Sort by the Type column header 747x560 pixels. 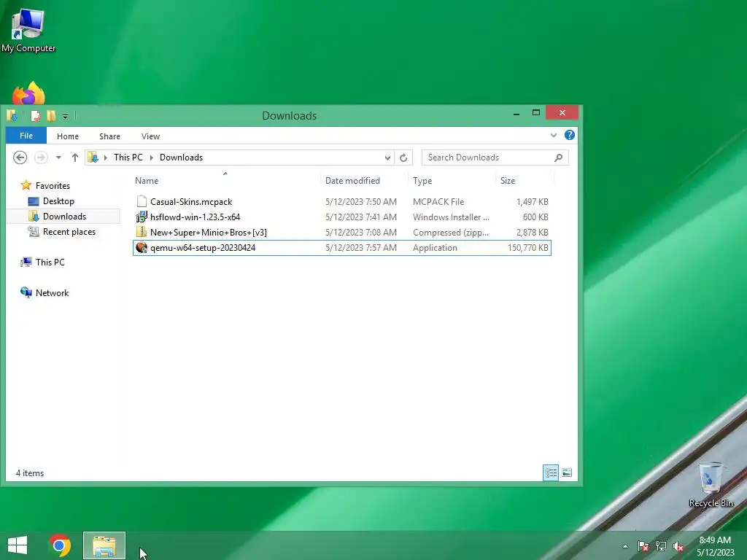[x=452, y=181]
